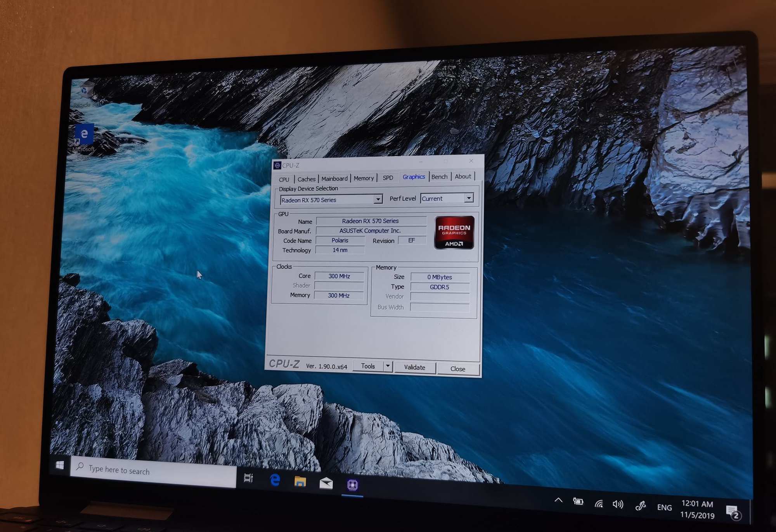Minimize the CPU-Z window
The image size is (776, 532).
pos(421,162)
